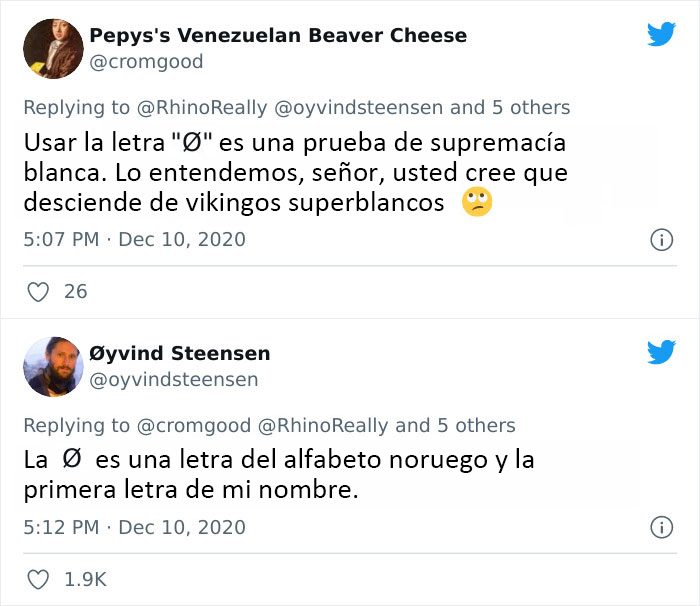Open info icon on the 5:07 PM tweet
This screenshot has width=700, height=606.
[x=660, y=240]
